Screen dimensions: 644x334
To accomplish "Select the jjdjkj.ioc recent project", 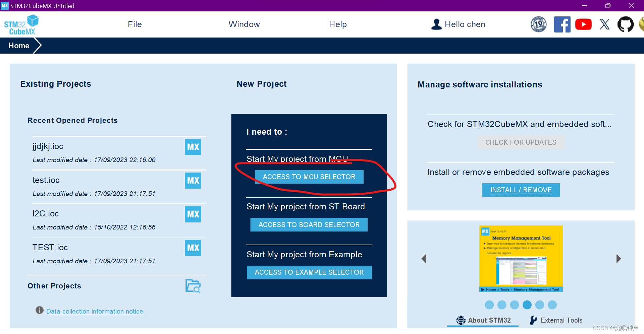I will [48, 146].
